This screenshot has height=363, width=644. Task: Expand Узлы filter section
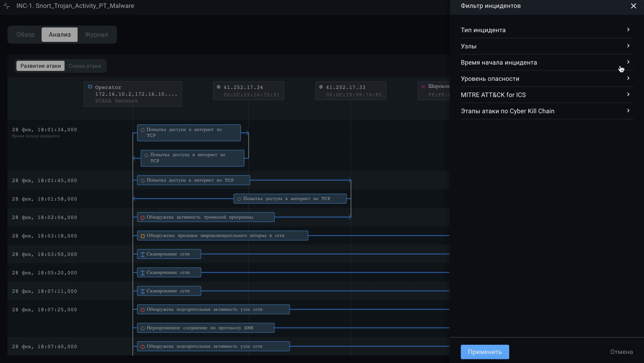[547, 46]
